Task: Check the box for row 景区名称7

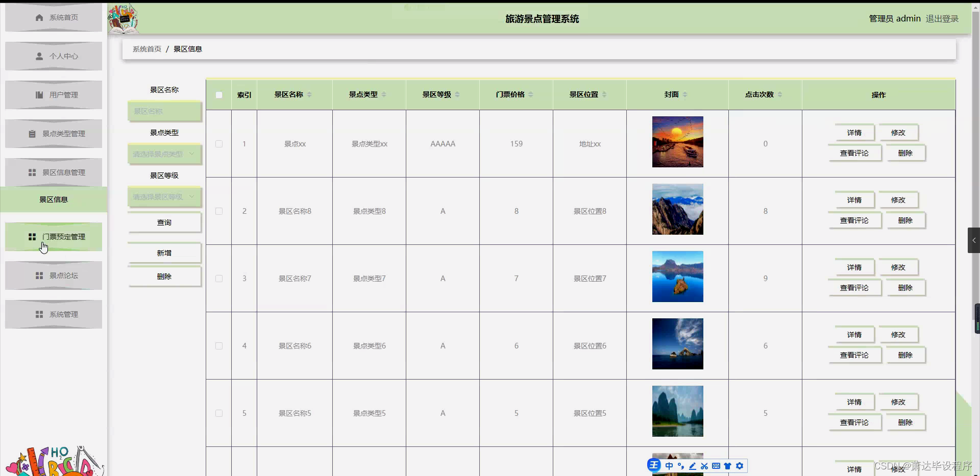Action: (219, 279)
